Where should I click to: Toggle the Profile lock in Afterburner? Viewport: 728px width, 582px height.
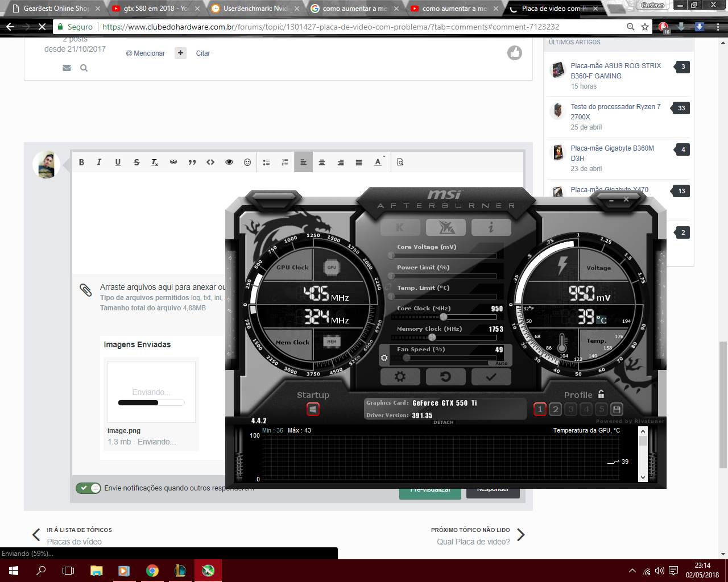point(601,394)
